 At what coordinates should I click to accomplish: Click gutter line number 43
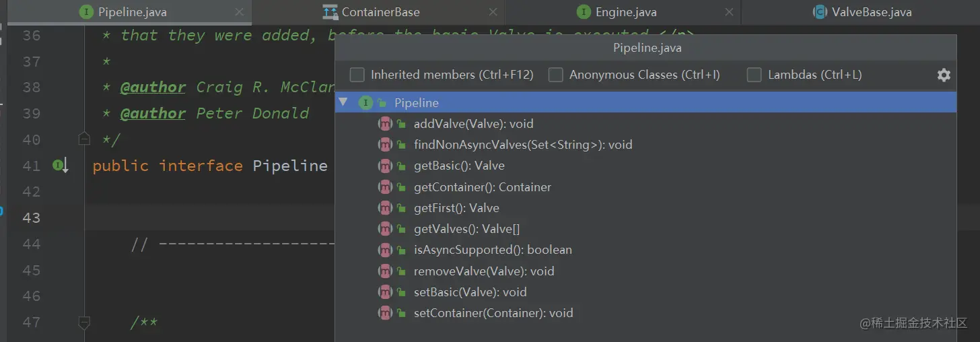click(31, 217)
